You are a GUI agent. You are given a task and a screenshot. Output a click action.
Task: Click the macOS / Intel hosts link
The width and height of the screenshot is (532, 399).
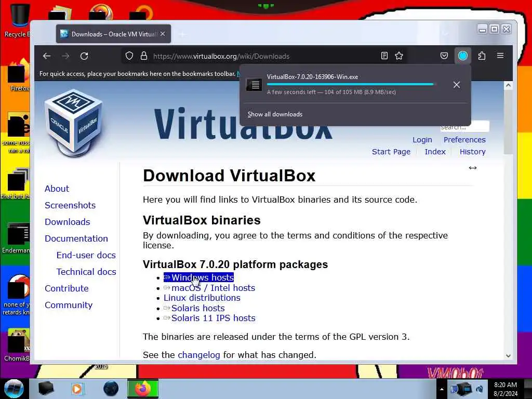click(209, 288)
